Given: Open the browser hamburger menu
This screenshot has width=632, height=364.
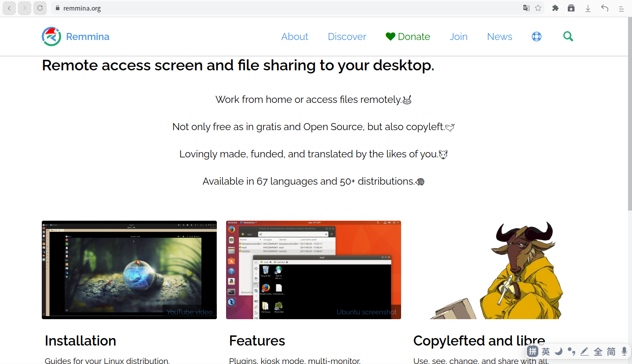Looking at the screenshot, I should tap(621, 8).
